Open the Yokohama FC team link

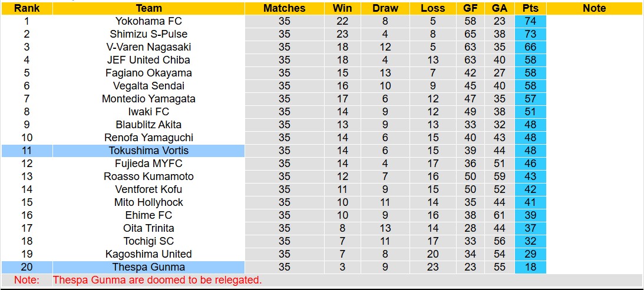[x=148, y=21]
